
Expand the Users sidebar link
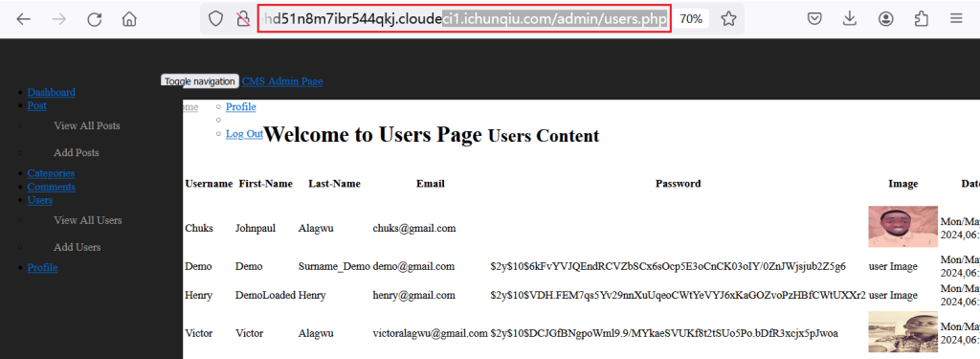pos(40,200)
